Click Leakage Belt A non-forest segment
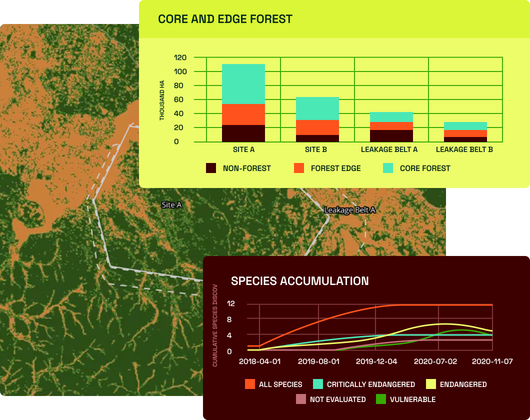This screenshot has height=420, width=530. [391, 136]
